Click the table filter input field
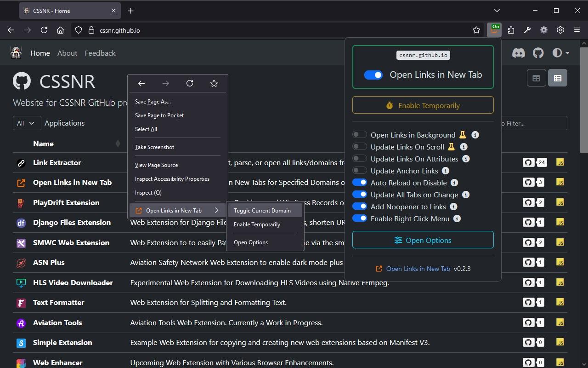Viewport: 588px width, 368px height. (x=534, y=123)
